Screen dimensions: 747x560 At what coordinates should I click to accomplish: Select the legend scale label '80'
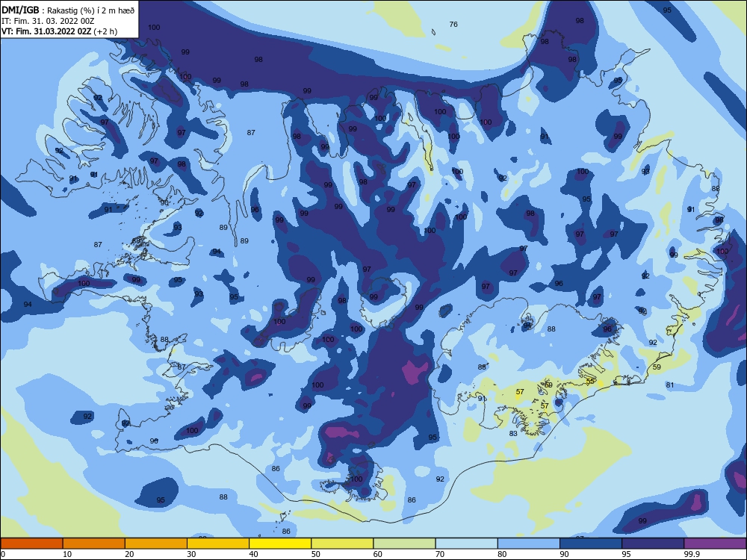(x=502, y=554)
